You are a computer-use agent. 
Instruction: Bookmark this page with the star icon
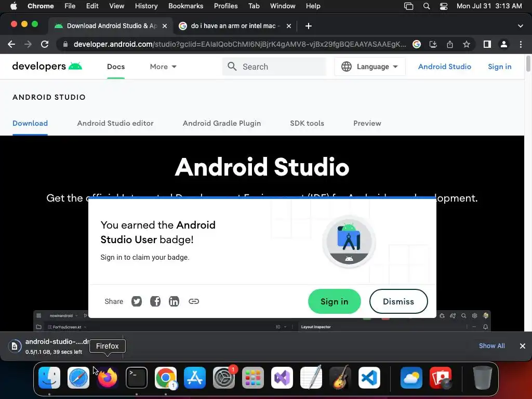point(467,44)
